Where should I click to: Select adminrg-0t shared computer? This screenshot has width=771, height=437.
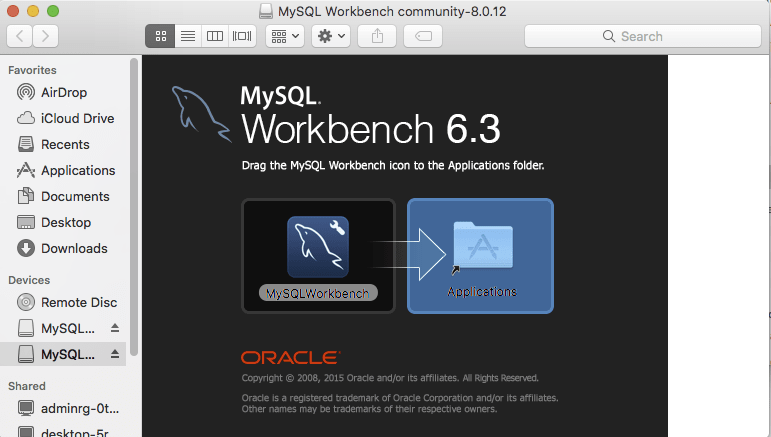point(63,408)
